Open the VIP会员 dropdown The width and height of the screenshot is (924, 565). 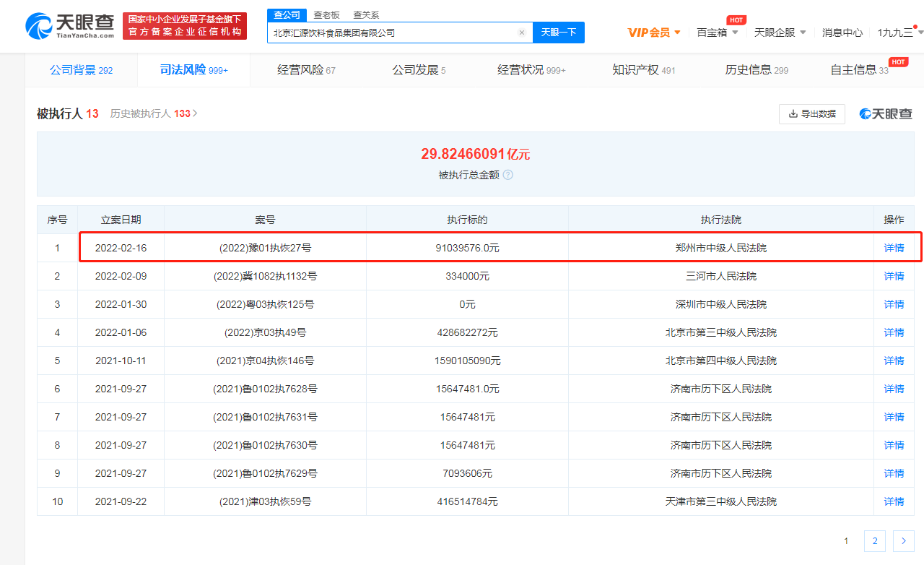click(655, 33)
